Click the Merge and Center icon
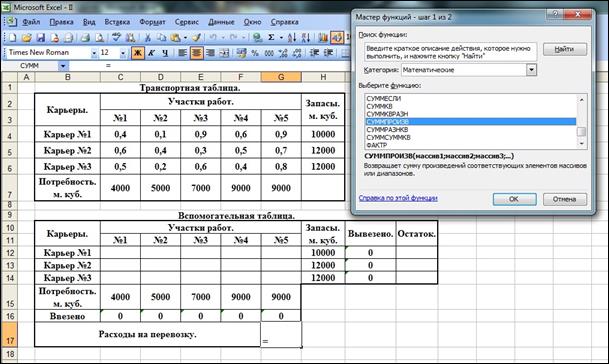The height and width of the screenshot is (364, 609). click(x=224, y=52)
